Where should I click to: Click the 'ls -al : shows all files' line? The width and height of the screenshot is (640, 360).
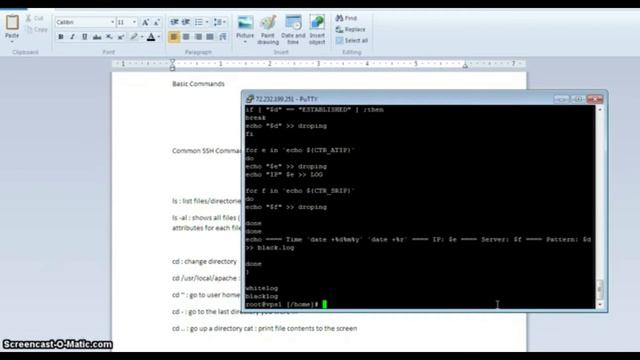[206, 218]
